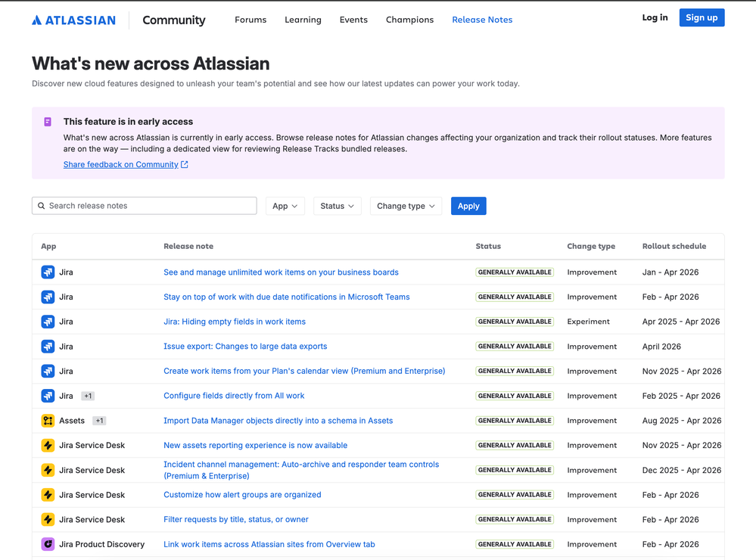Click Jira icon in Configure fields row

coord(48,396)
